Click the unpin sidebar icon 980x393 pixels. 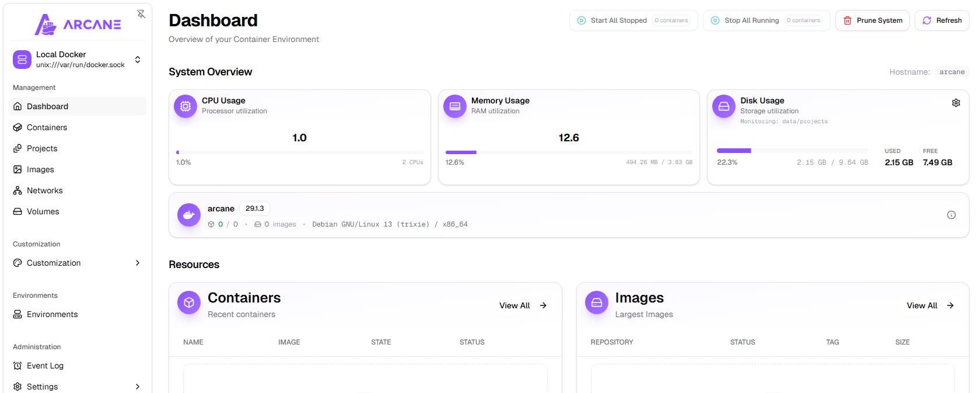pos(141,14)
